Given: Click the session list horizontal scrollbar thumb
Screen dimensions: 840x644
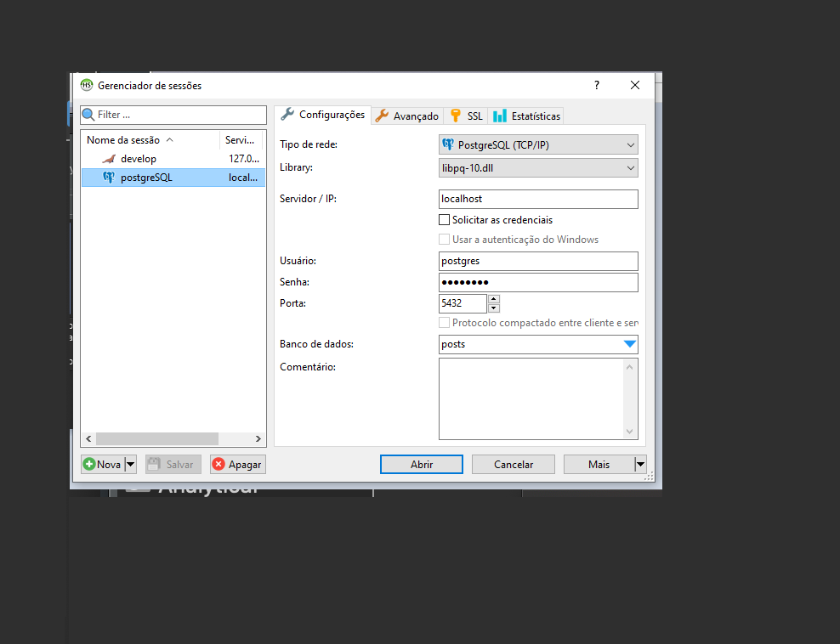Looking at the screenshot, I should [157, 439].
